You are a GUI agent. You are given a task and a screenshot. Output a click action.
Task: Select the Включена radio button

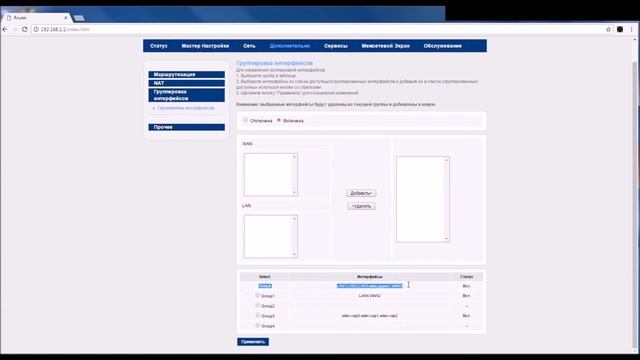[x=279, y=120]
